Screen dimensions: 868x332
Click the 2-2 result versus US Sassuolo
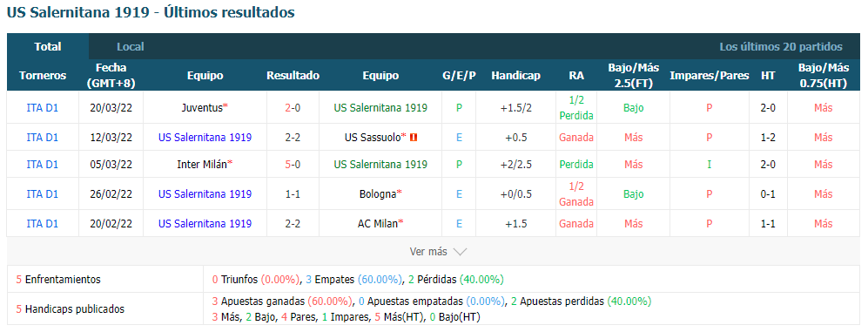[293, 137]
